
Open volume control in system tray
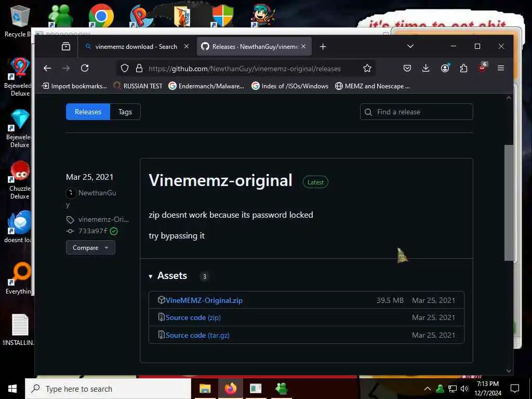[x=465, y=389]
